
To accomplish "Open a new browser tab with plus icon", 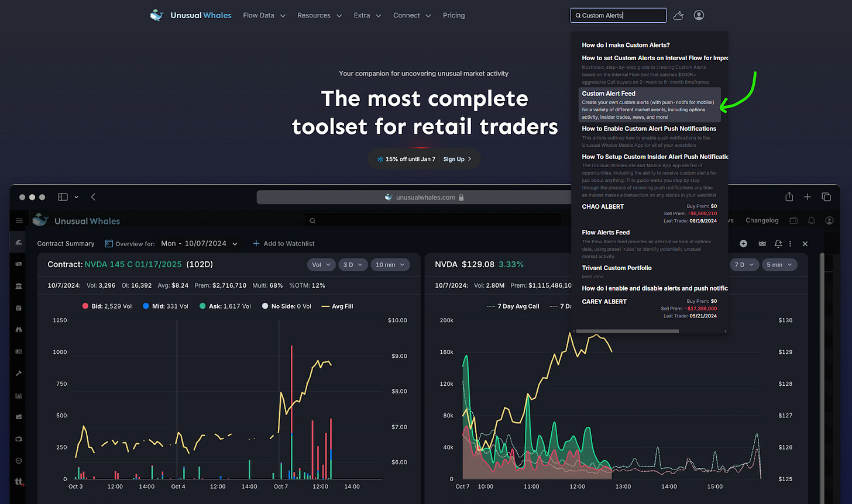I will click(x=808, y=197).
